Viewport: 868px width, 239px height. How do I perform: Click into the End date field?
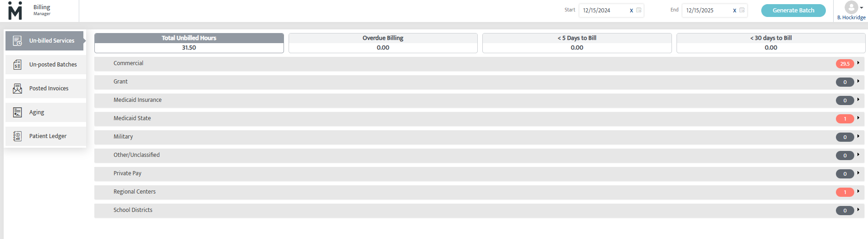click(705, 11)
